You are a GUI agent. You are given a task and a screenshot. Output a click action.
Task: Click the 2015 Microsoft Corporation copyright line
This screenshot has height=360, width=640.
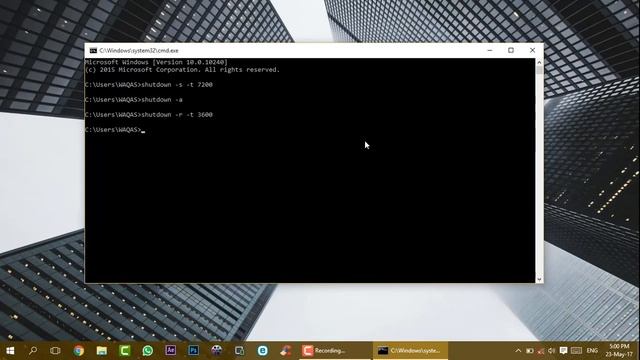(x=182, y=70)
